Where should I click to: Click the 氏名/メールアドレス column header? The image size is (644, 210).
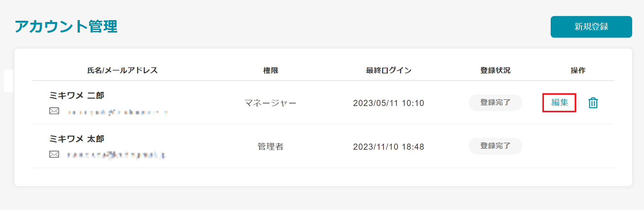pyautogui.click(x=122, y=70)
